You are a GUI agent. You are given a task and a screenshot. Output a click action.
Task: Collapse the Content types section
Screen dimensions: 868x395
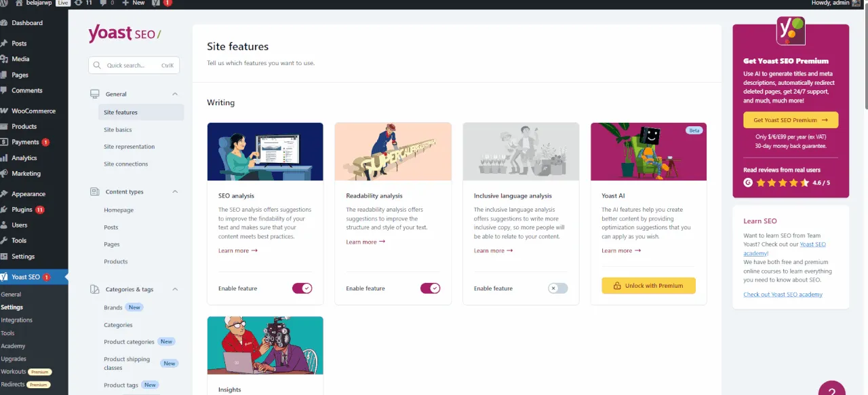(174, 191)
